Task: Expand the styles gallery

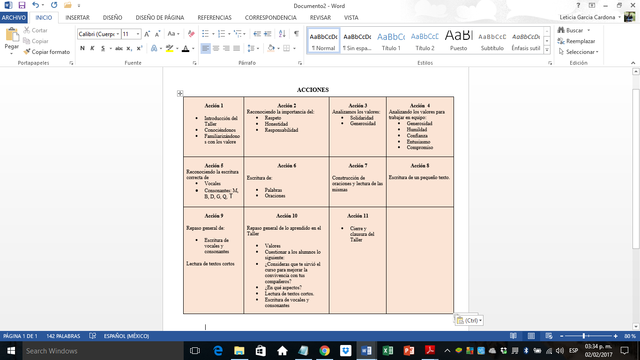Action: tap(547, 50)
